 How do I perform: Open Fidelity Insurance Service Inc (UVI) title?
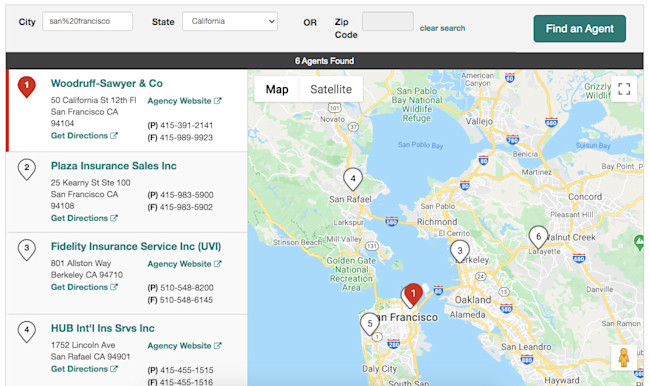pos(136,246)
